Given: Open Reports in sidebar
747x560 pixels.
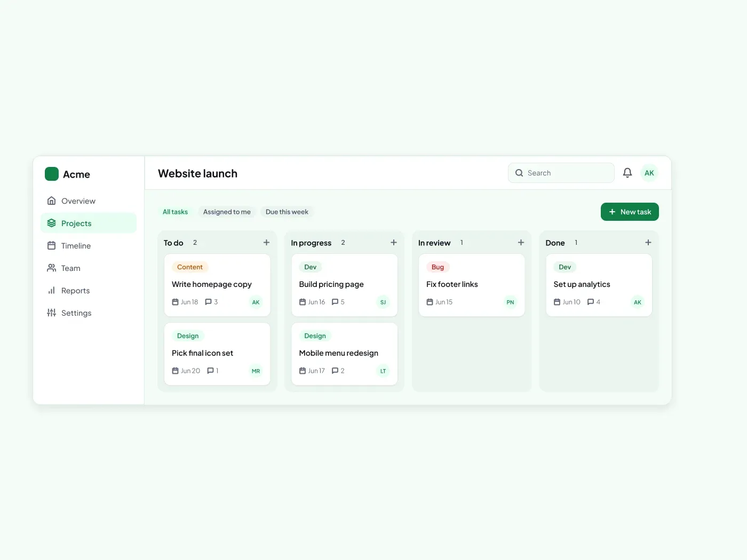Looking at the screenshot, I should (89, 291).
